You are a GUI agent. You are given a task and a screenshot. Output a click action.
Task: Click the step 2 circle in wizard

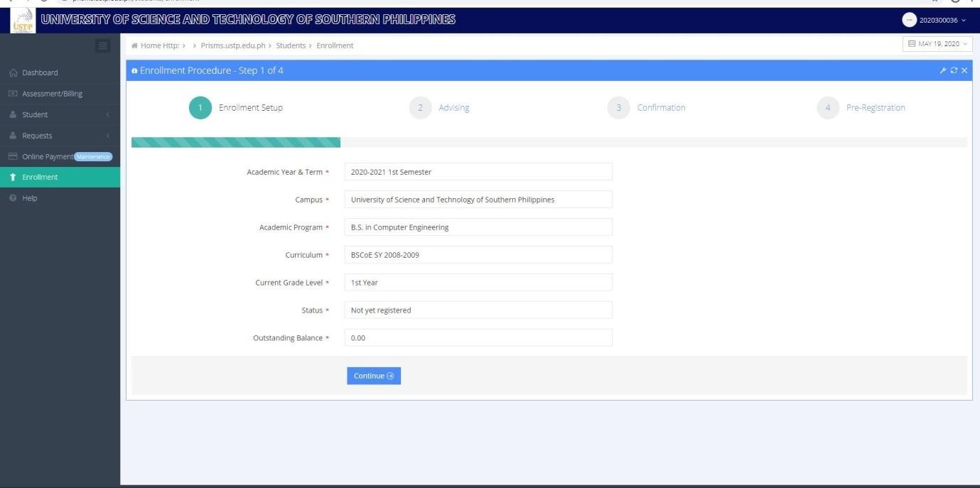[x=421, y=108]
